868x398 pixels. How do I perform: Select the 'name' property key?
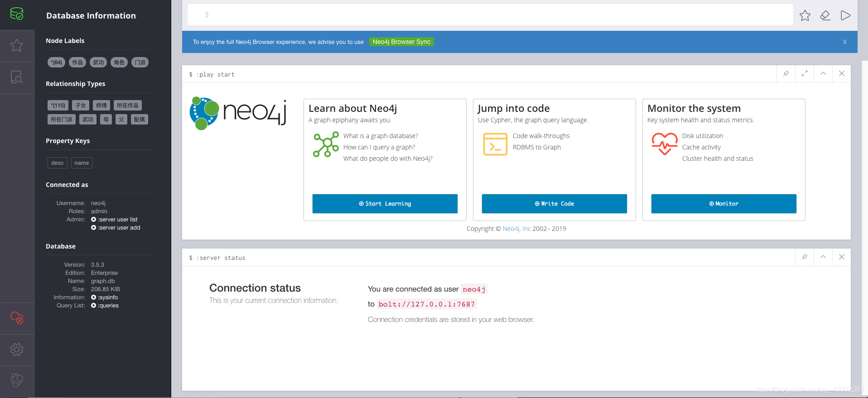(x=82, y=163)
